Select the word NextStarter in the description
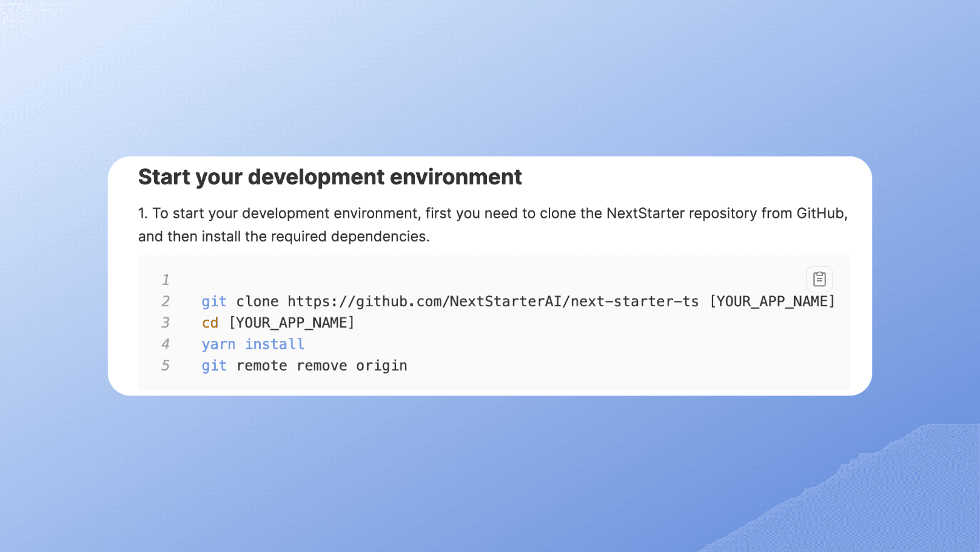The image size is (980, 552). (645, 214)
